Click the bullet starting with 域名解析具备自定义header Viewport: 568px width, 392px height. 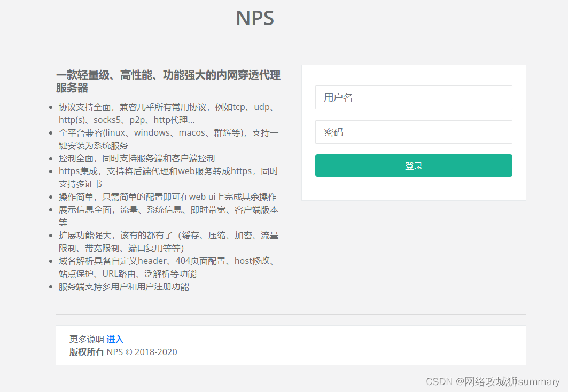point(167,267)
